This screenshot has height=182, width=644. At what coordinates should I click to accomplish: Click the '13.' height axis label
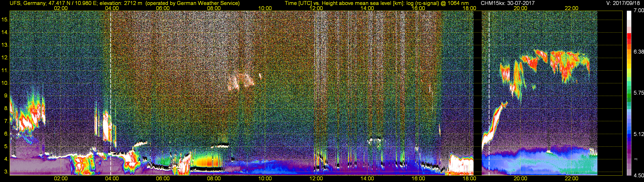click(5, 45)
